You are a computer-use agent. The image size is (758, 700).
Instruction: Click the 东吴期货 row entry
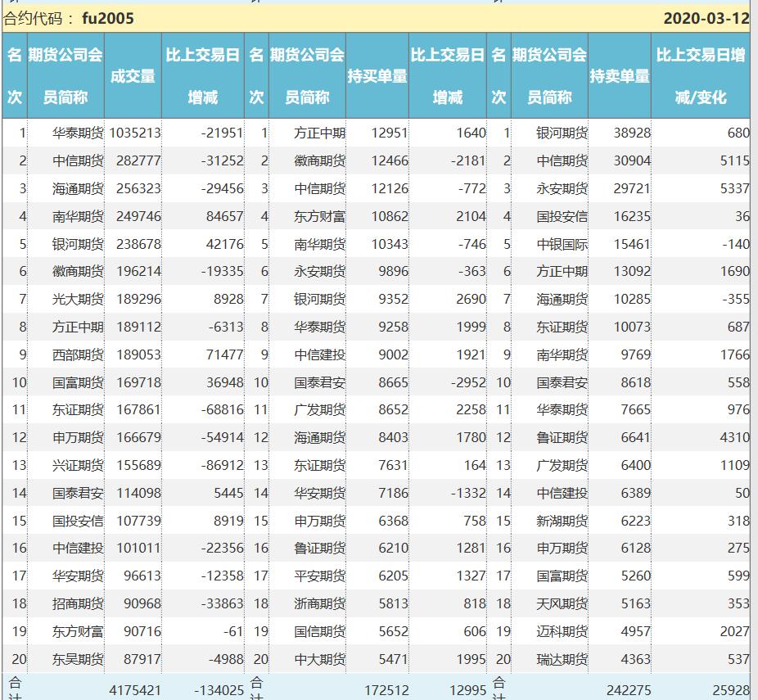tap(78, 659)
